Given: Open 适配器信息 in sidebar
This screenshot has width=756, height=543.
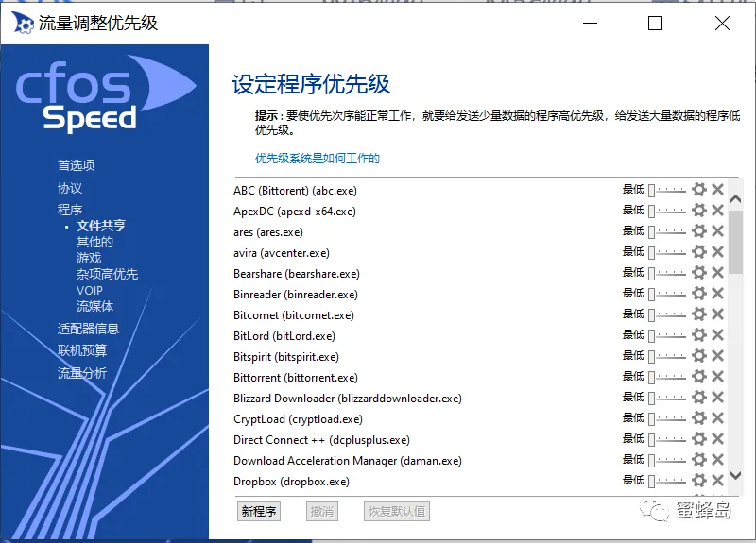Looking at the screenshot, I should [88, 329].
